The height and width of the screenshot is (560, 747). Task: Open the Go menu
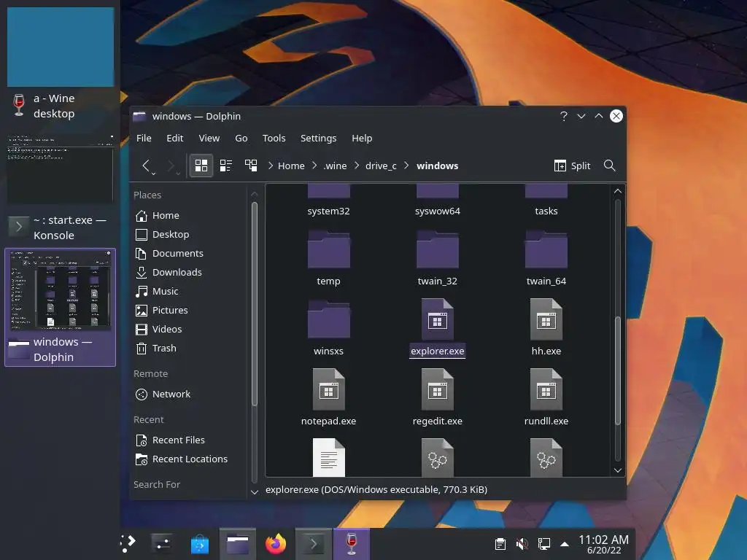tap(241, 138)
